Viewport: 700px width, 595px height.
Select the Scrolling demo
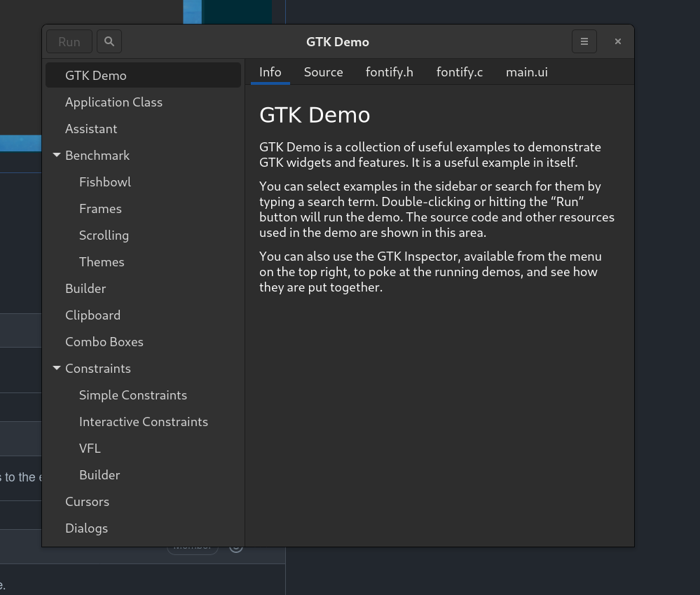coord(104,235)
